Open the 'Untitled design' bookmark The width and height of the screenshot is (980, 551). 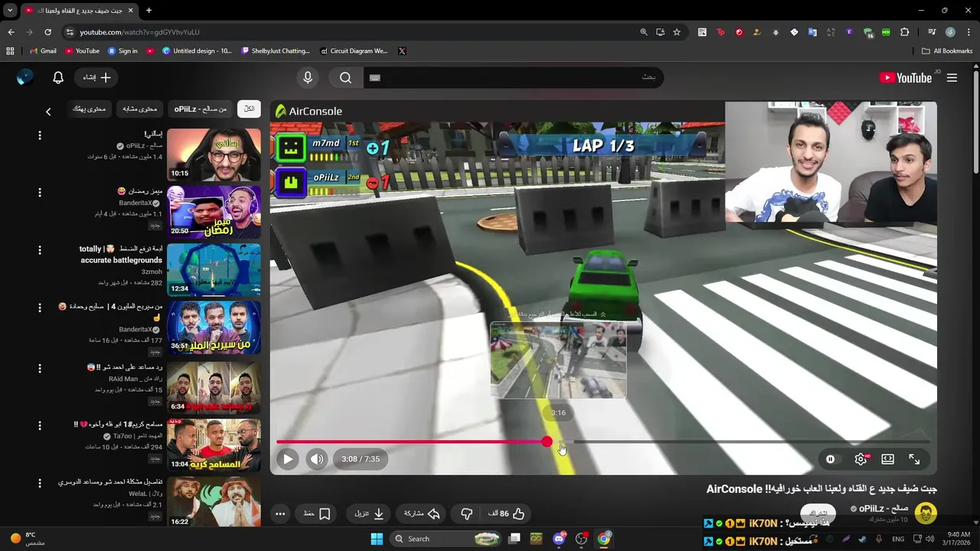(197, 51)
